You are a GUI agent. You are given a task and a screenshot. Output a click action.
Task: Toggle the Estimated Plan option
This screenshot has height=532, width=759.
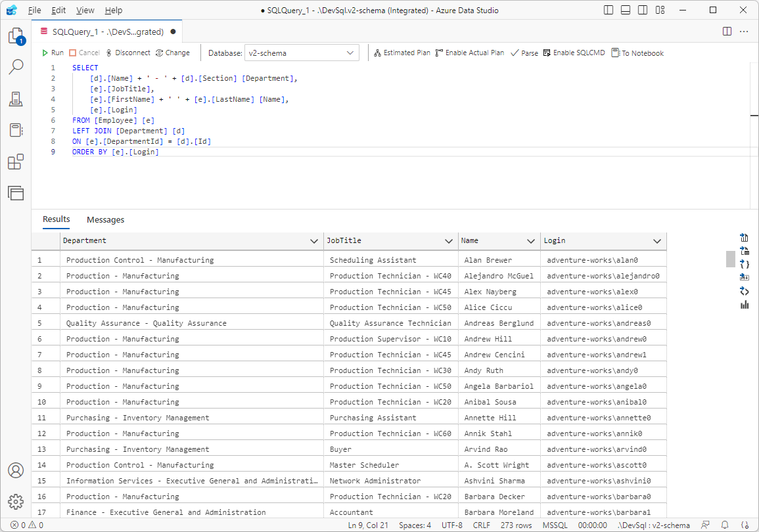click(x=402, y=52)
